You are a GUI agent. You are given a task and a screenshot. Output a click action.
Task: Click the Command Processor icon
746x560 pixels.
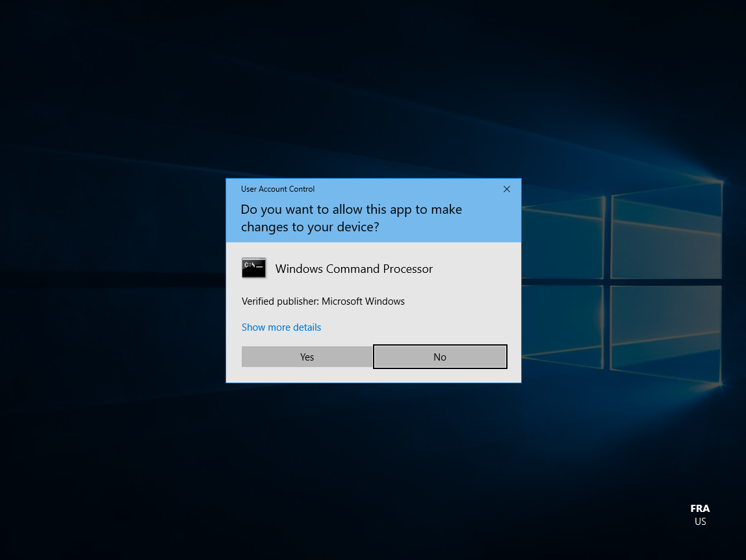[x=253, y=268]
